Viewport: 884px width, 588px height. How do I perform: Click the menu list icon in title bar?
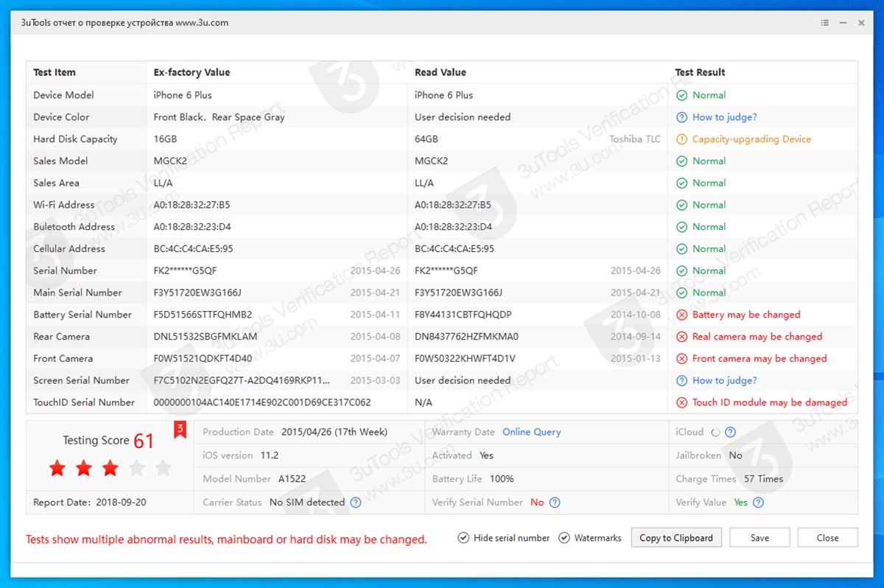(825, 23)
